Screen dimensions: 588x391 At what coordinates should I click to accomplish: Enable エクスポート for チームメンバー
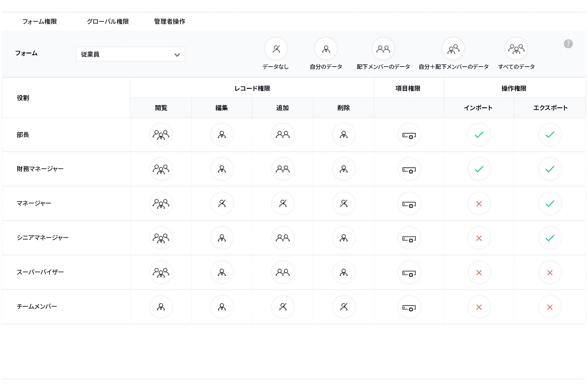(550, 307)
